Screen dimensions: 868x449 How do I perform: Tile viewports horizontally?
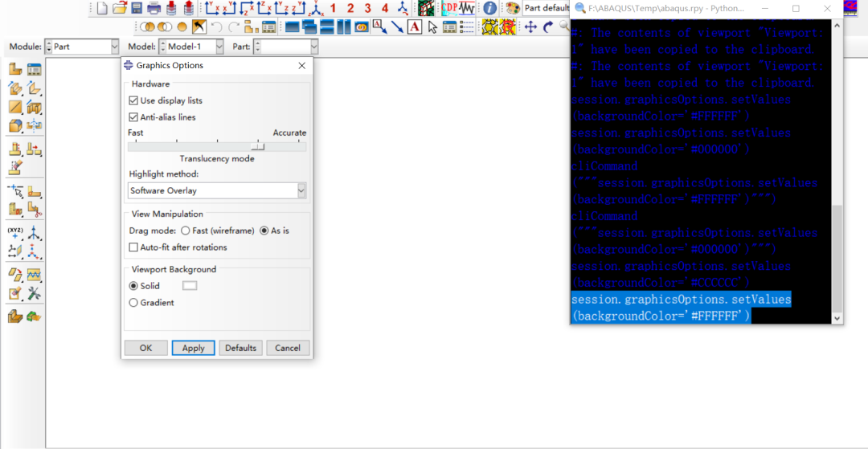click(326, 27)
